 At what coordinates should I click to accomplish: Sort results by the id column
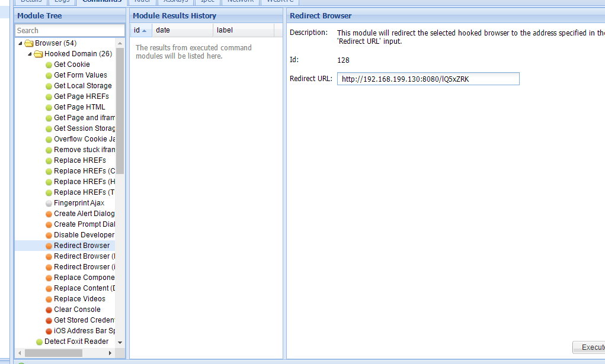141,30
